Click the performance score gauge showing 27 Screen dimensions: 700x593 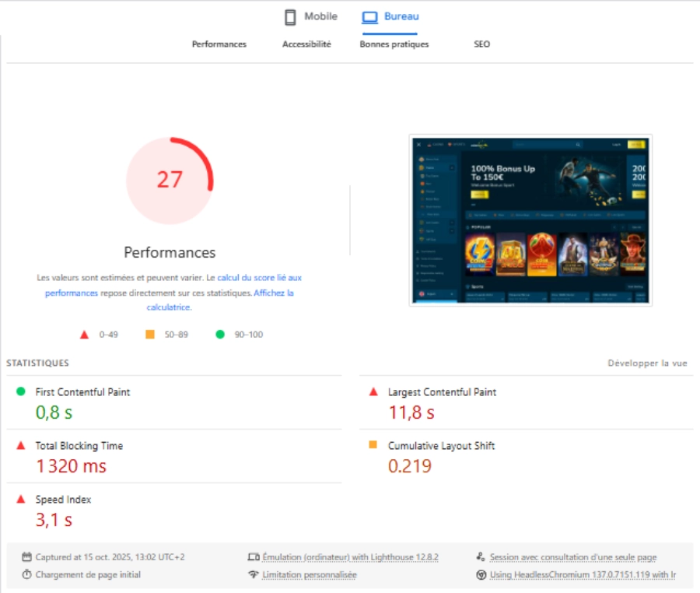click(170, 180)
